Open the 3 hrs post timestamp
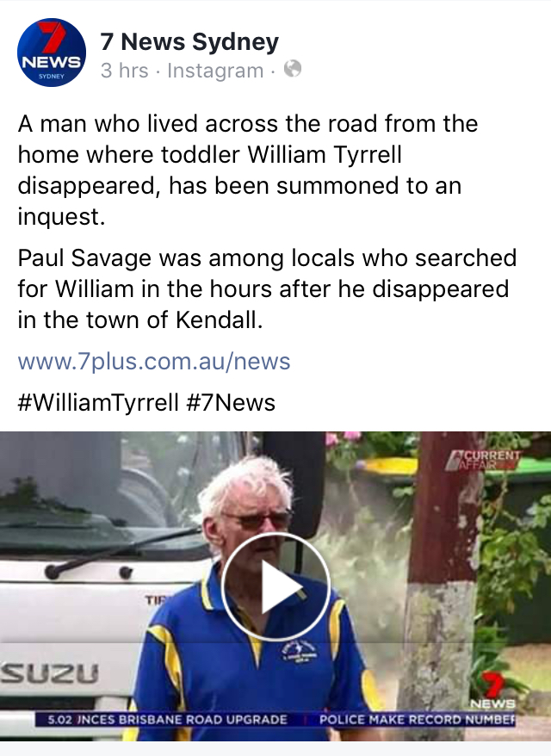This screenshot has width=551, height=756. [124, 71]
